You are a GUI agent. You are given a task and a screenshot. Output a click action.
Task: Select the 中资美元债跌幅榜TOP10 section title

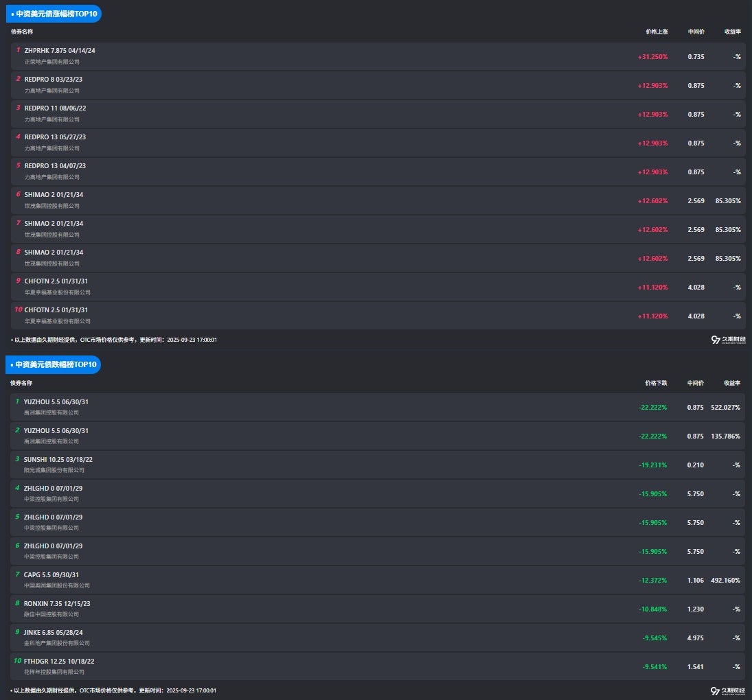pyautogui.click(x=56, y=364)
